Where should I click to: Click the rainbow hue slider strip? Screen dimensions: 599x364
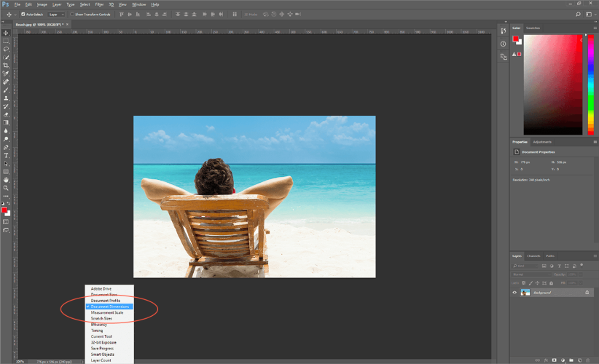click(590, 84)
